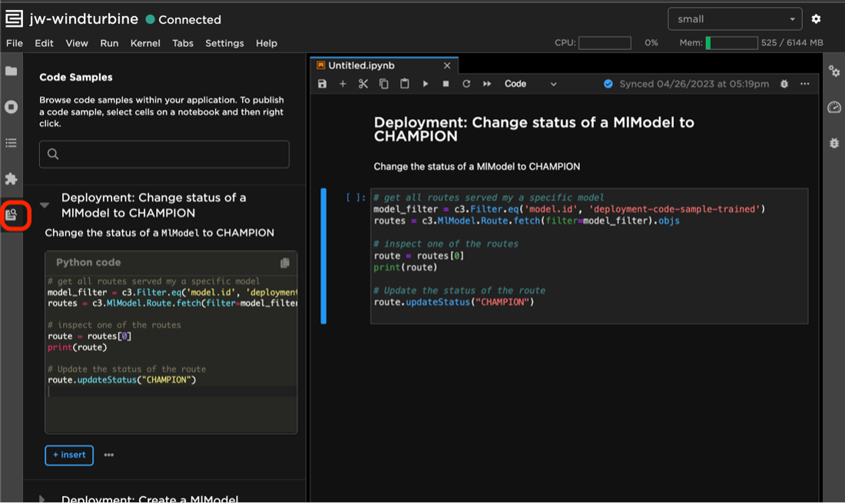Click the Code Samples sidebar icon
Screen dimensions: 845x504
(12, 215)
